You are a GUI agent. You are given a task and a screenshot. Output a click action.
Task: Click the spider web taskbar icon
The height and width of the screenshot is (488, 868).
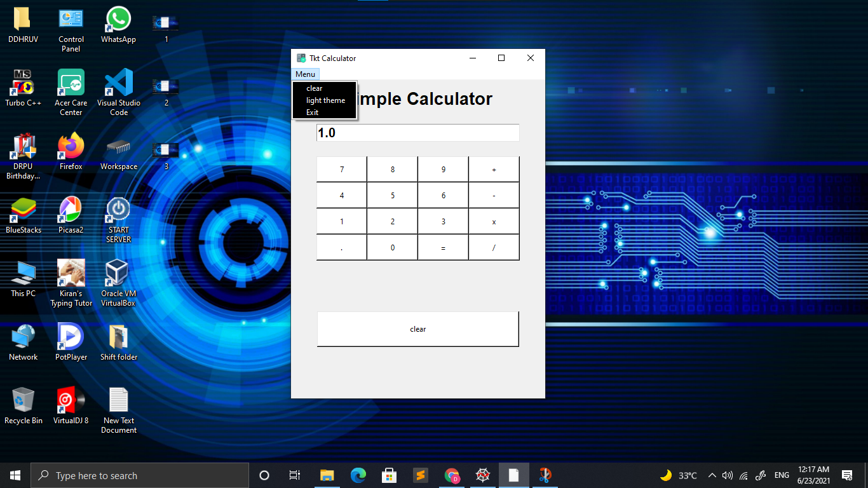(x=483, y=475)
